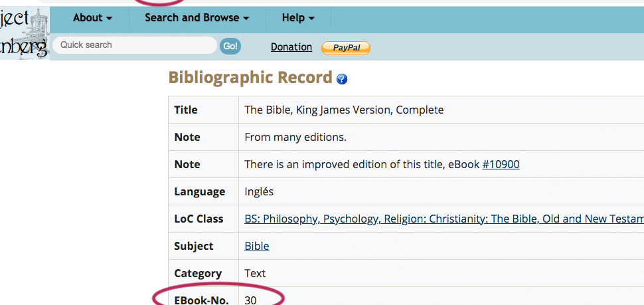Viewport: 644px width, 305px height.
Task: Expand the Help menu
Action: pos(298,18)
